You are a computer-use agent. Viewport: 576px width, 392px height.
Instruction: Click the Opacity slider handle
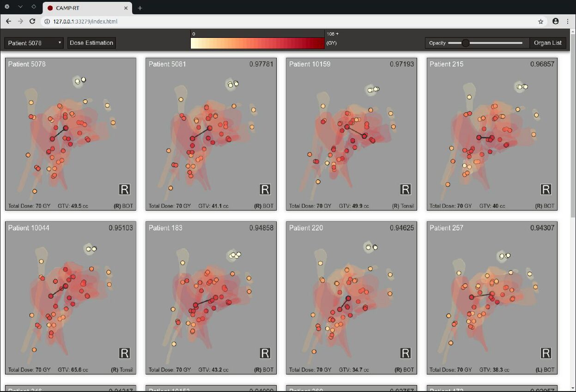tap(466, 43)
